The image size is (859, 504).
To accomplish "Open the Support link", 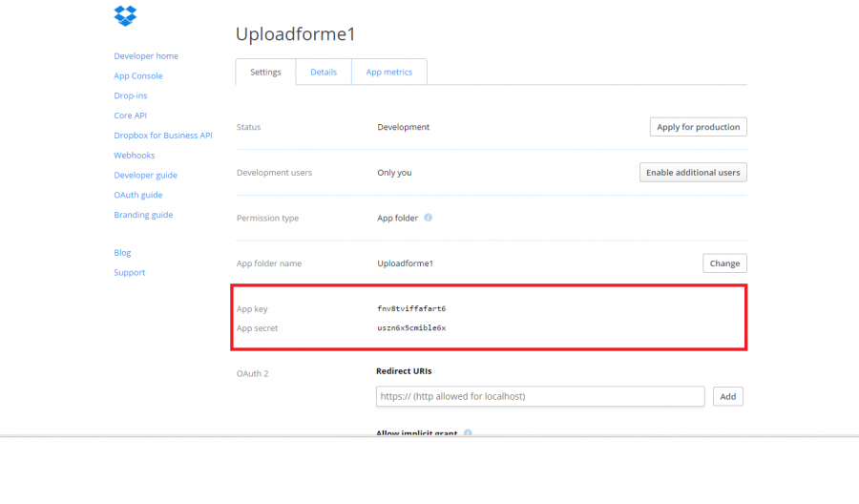I will (x=129, y=272).
